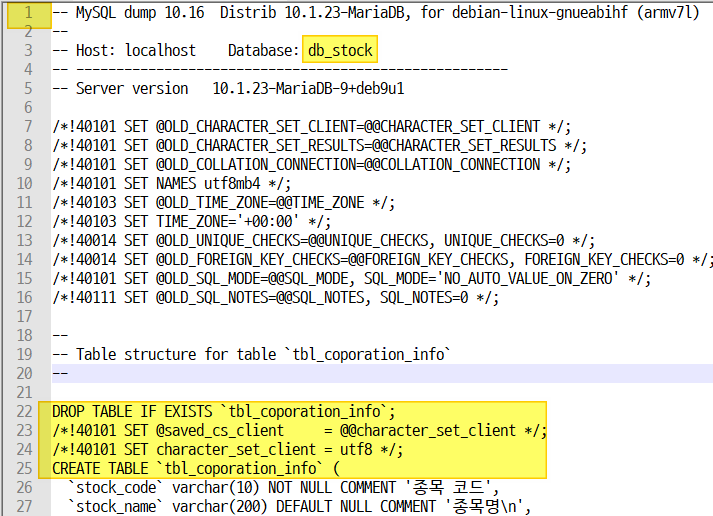Click "TIME_ZONE='+00:00'" on line 12

point(227,221)
